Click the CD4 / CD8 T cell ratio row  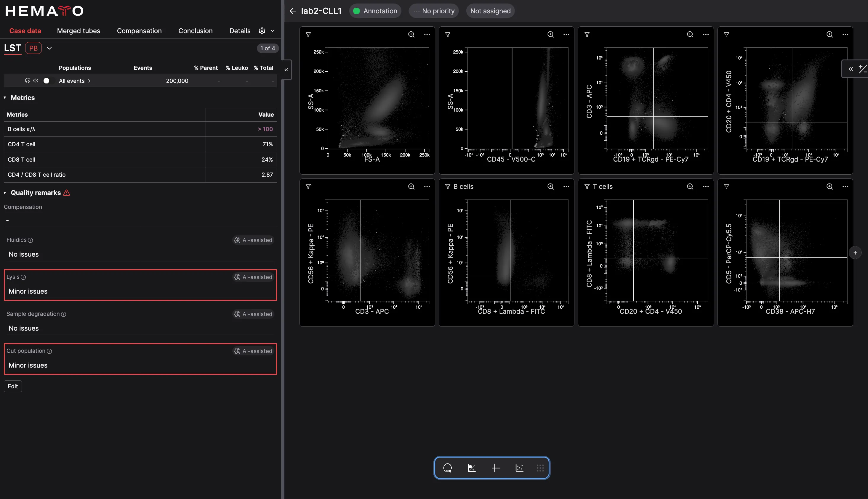point(140,175)
